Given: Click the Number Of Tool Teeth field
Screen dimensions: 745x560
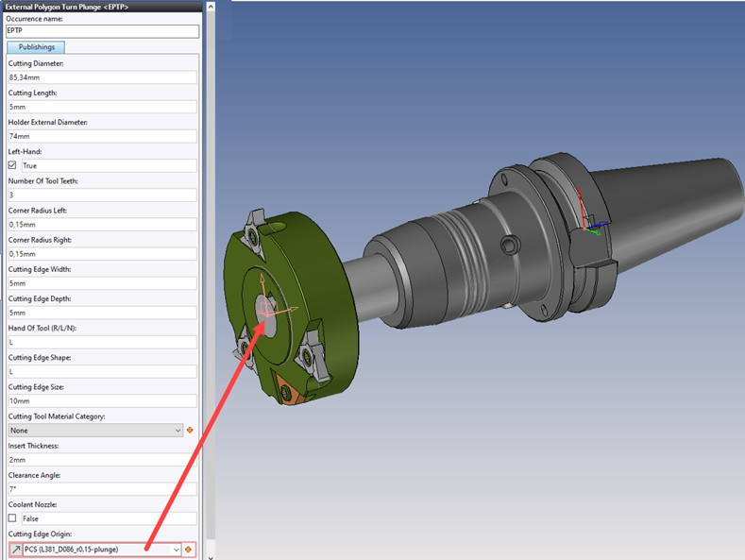Looking at the screenshot, I should pyautogui.click(x=103, y=195).
